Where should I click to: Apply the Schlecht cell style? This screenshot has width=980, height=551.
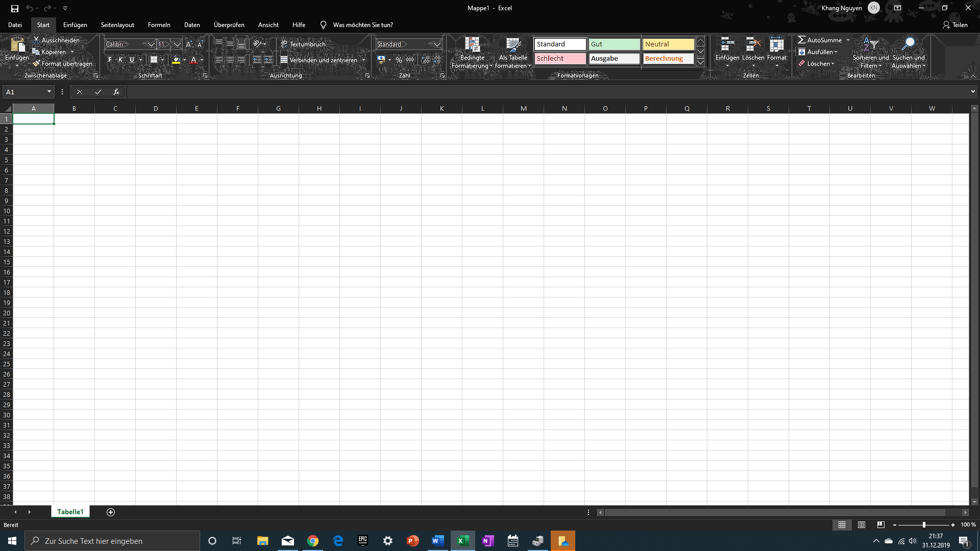pyautogui.click(x=560, y=59)
